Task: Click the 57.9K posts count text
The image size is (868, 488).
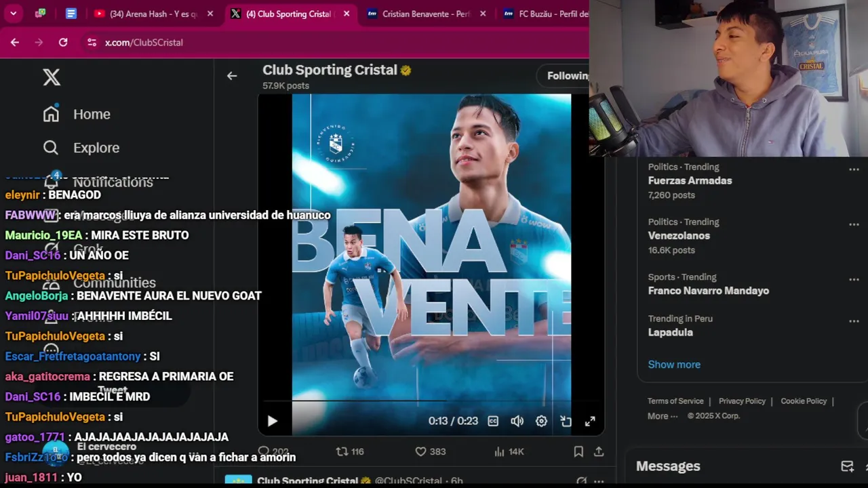Action: tap(285, 86)
